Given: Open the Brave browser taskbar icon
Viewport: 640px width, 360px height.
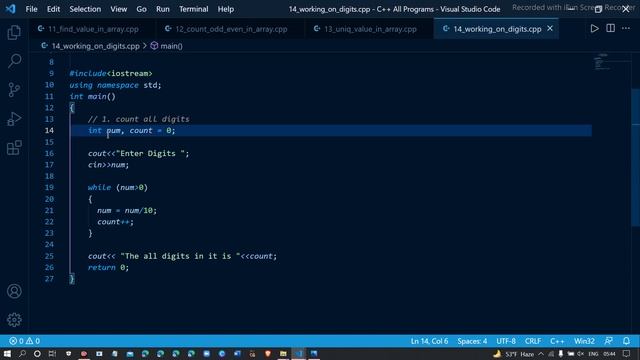Looking at the screenshot, I should [268, 354].
